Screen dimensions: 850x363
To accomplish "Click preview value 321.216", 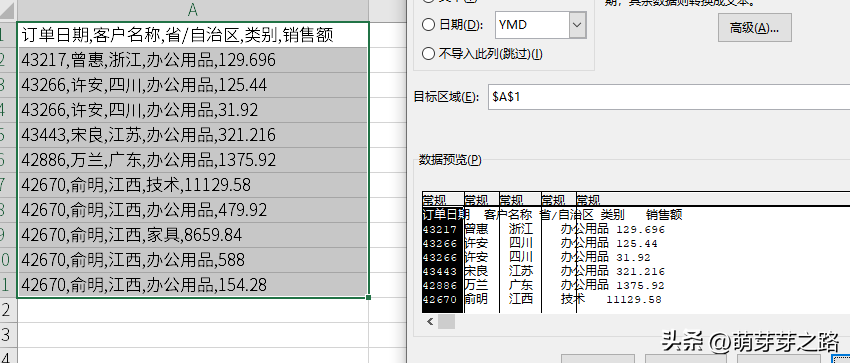I will pos(640,271).
